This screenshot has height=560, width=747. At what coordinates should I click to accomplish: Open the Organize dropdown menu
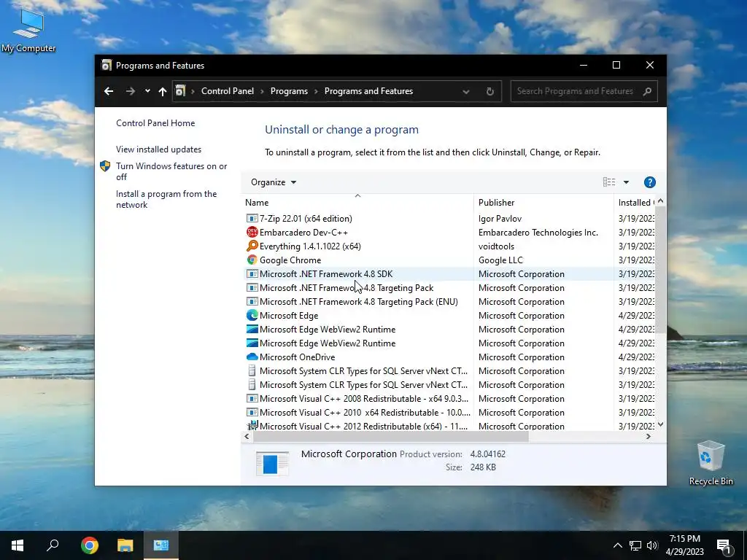(x=274, y=182)
